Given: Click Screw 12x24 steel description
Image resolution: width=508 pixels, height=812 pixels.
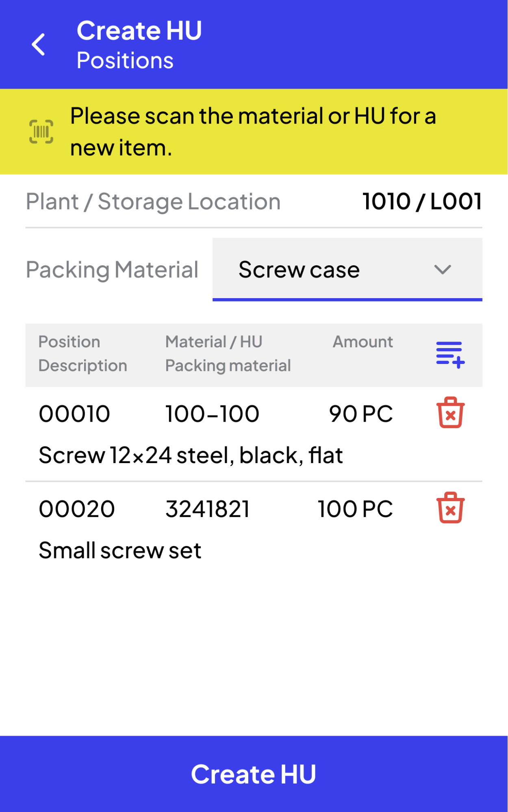Looking at the screenshot, I should 191,455.
